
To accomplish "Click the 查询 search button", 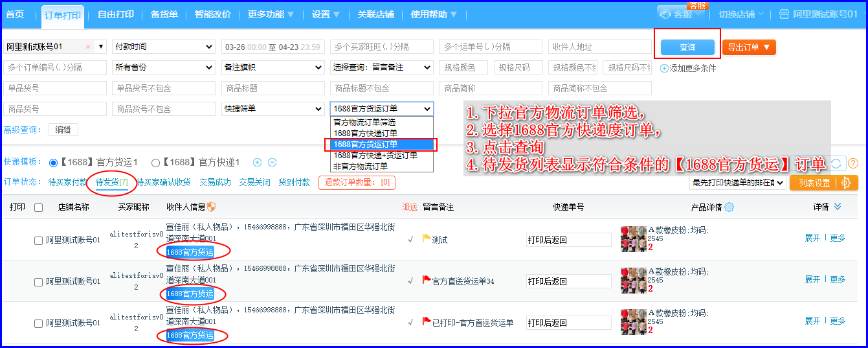I will click(687, 47).
